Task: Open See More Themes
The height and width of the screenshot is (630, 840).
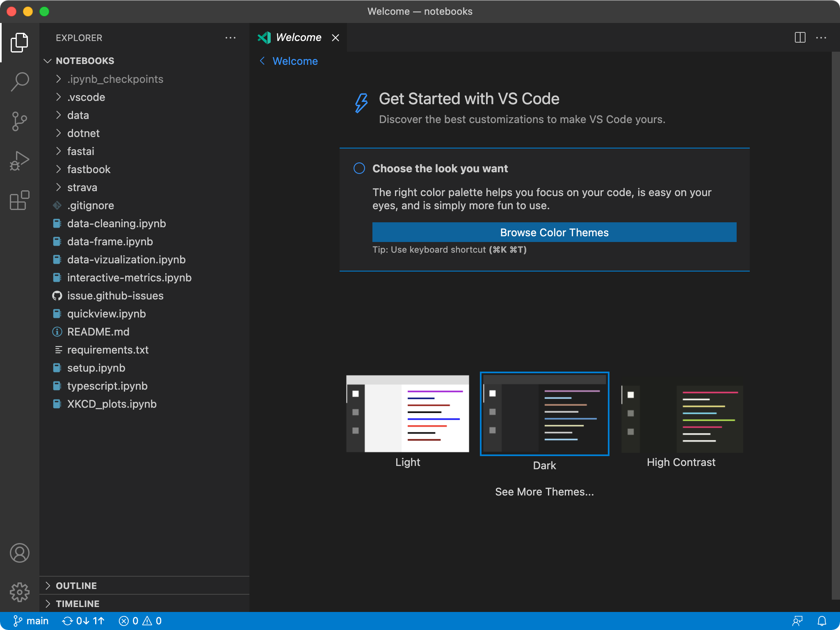Action: 544,491
